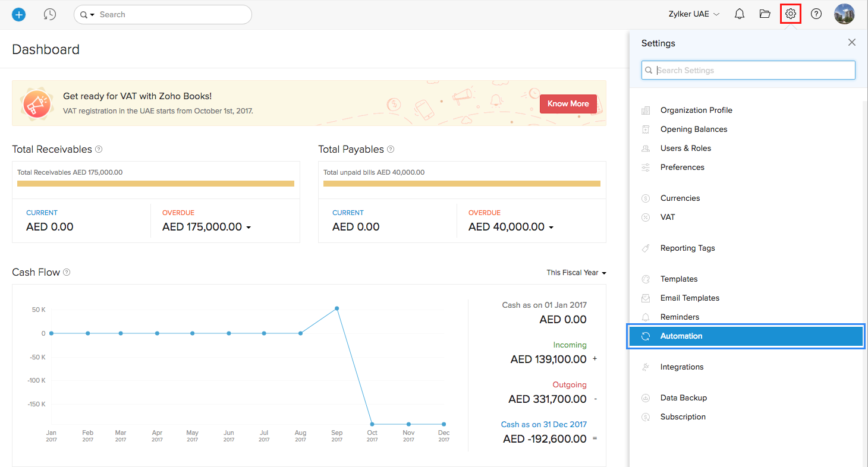Open the This Fiscal Year dropdown
This screenshot has height=467, width=868.
point(576,273)
